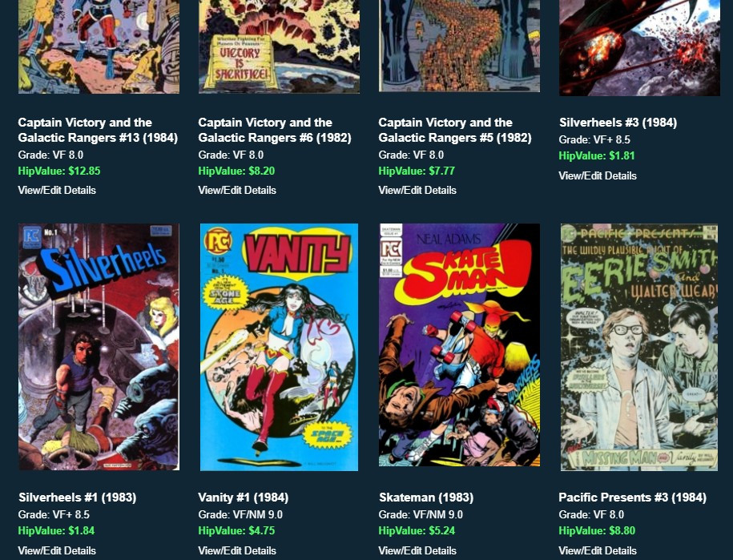733x560 pixels.
Task: Click View/Edit Details under Captain Victory #5
Action: pyautogui.click(x=417, y=190)
